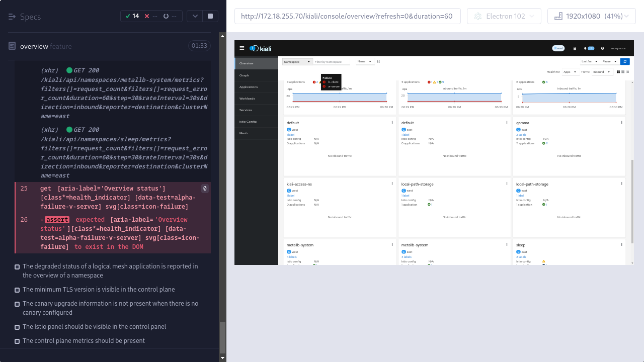This screenshot has width=644, height=362.
Task: Open kebab menu on metallb-system west card
Action: tap(392, 245)
